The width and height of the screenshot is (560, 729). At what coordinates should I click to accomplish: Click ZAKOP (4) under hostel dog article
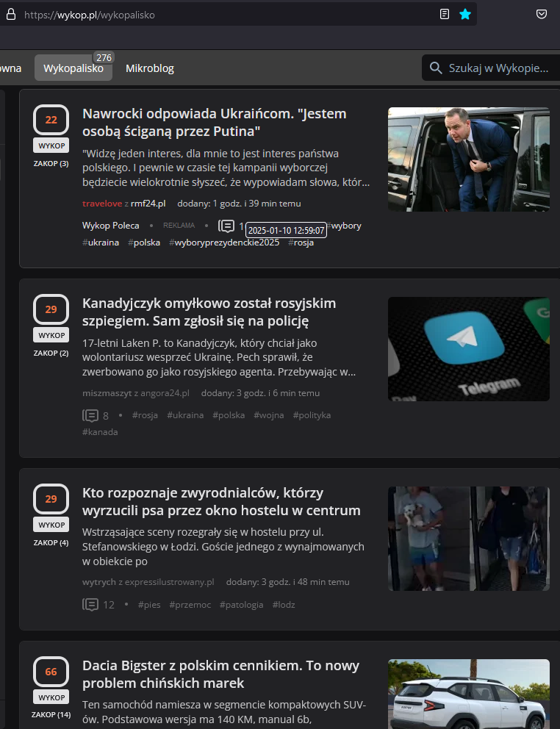pos(51,542)
